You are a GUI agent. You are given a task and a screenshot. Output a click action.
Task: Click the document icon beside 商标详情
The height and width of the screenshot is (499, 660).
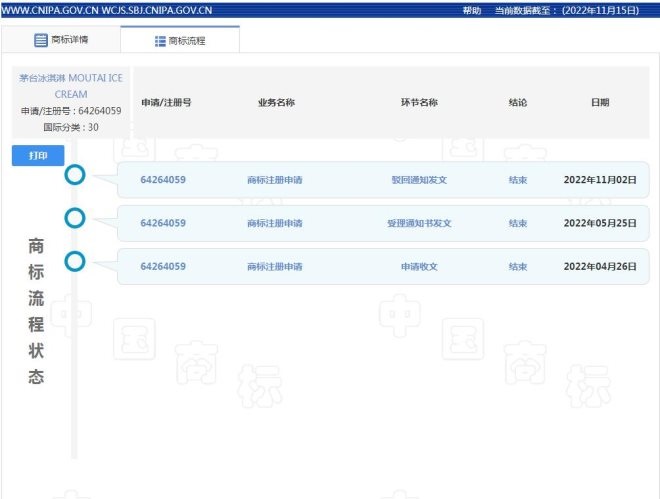41,41
